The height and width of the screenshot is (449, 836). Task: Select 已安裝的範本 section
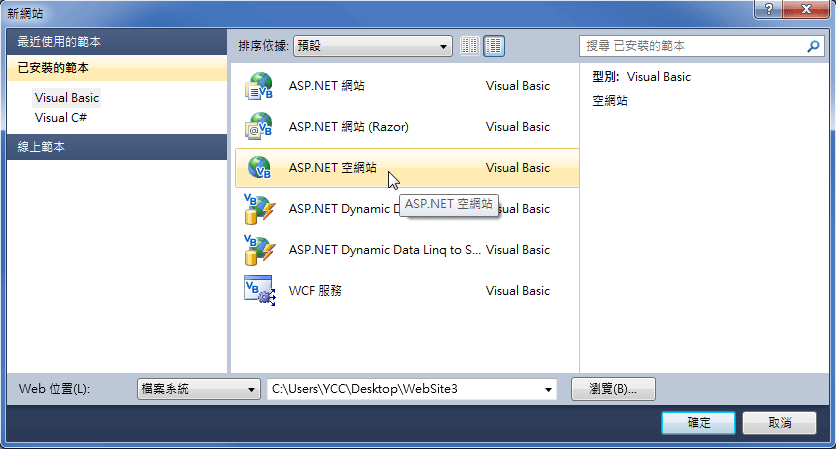pos(117,68)
